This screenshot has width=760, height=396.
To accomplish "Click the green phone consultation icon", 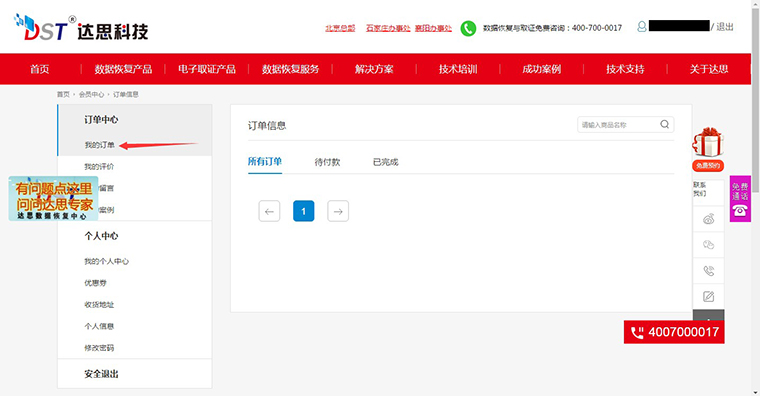I will pos(468,28).
